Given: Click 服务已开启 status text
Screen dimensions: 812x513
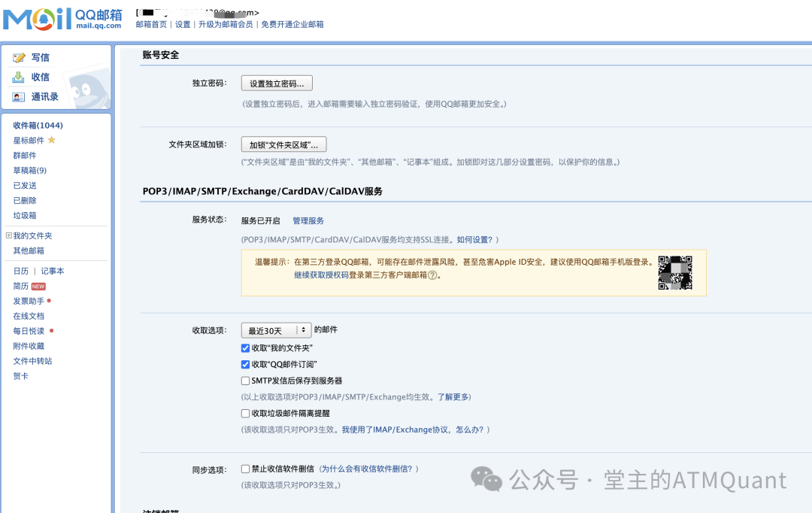Looking at the screenshot, I should [260, 220].
